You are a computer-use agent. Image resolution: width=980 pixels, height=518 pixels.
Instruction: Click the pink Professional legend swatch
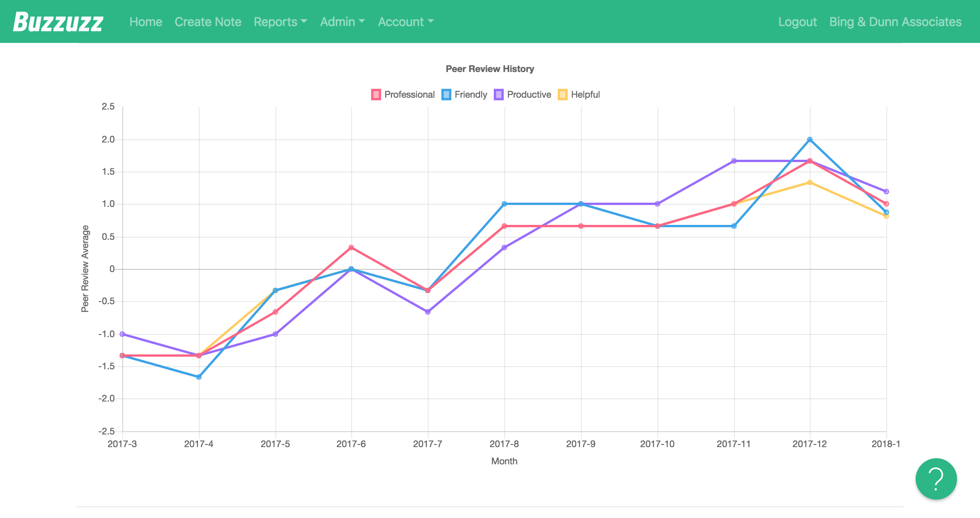(x=376, y=95)
